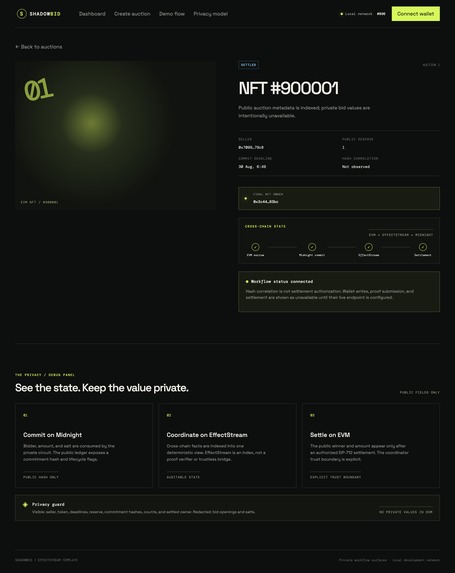Click the Cross-chain state label
Viewport: 455px width, 573px height.
[x=265, y=227]
